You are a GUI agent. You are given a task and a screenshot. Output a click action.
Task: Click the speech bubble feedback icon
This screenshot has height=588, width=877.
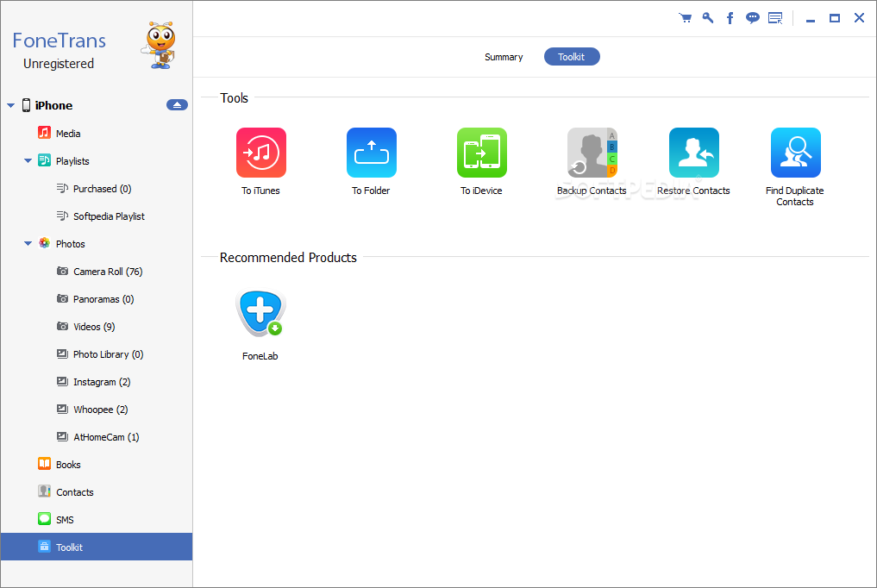[x=752, y=18]
